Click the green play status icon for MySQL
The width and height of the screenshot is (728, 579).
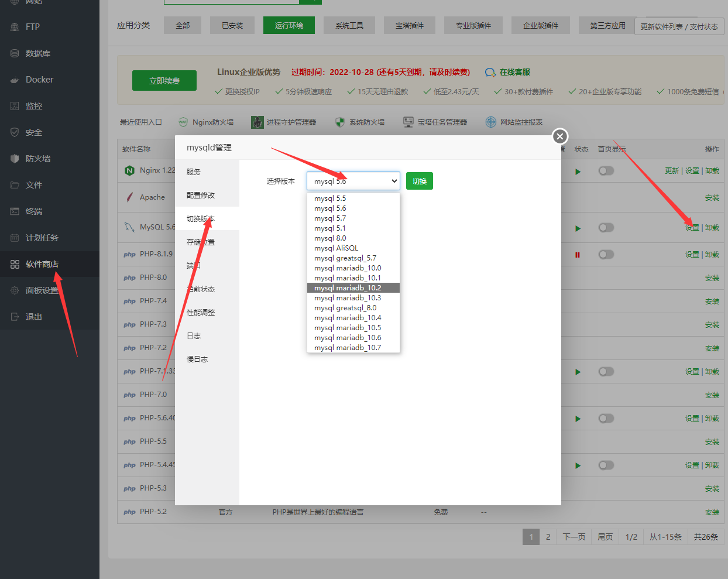[x=578, y=228]
